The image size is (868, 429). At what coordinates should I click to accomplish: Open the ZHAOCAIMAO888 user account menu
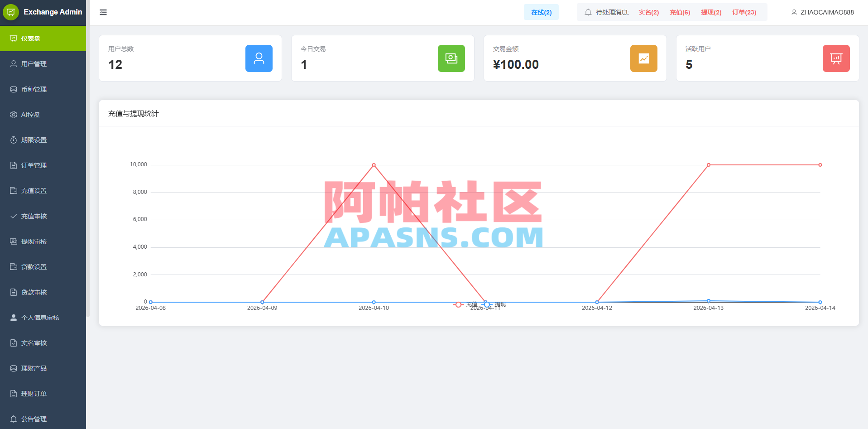pos(822,12)
